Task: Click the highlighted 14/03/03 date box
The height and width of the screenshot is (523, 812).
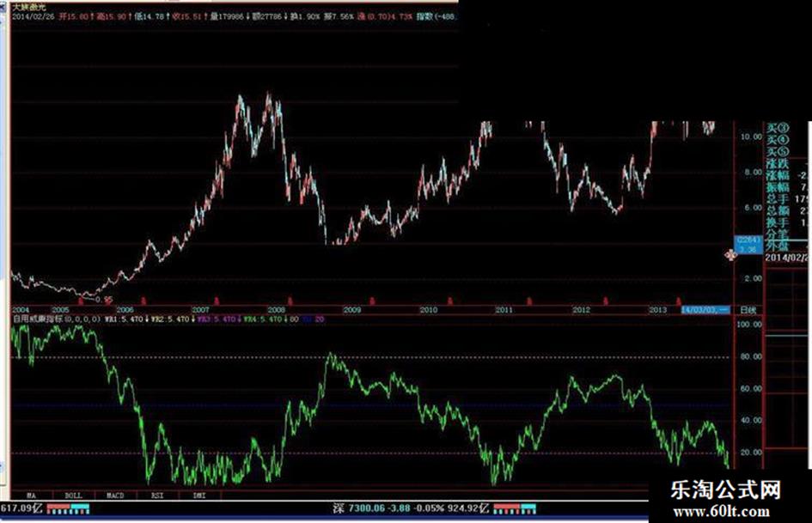Action: click(705, 310)
